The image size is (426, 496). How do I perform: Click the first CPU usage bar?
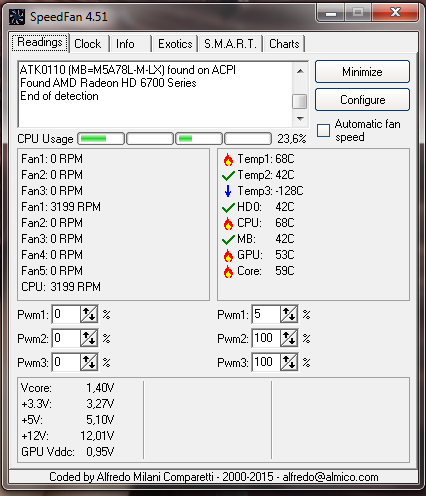[101, 139]
